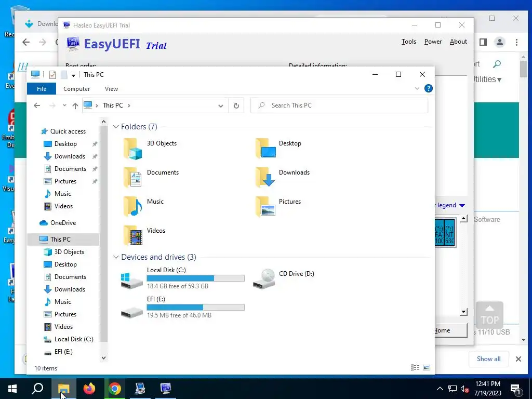Show hidden system tray icons
532x399 pixels.
[x=440, y=389]
